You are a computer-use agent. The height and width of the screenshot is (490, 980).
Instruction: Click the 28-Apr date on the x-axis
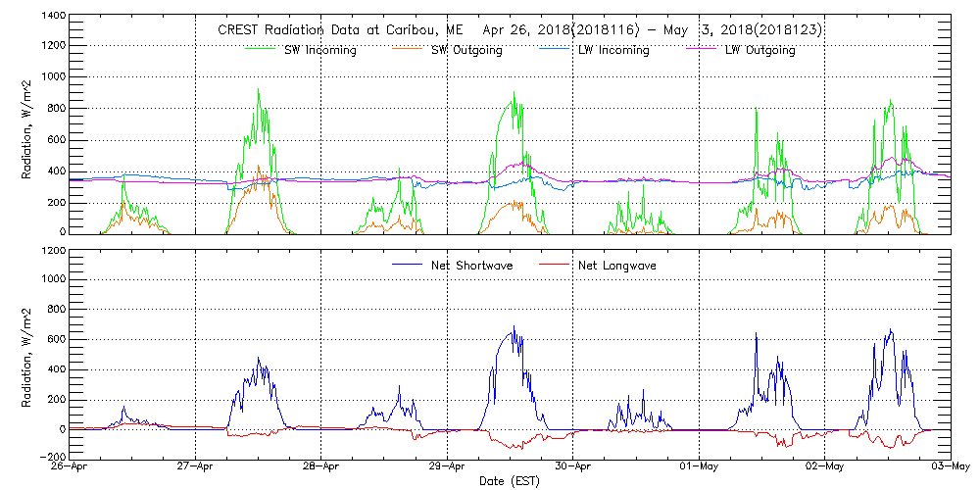pos(322,467)
